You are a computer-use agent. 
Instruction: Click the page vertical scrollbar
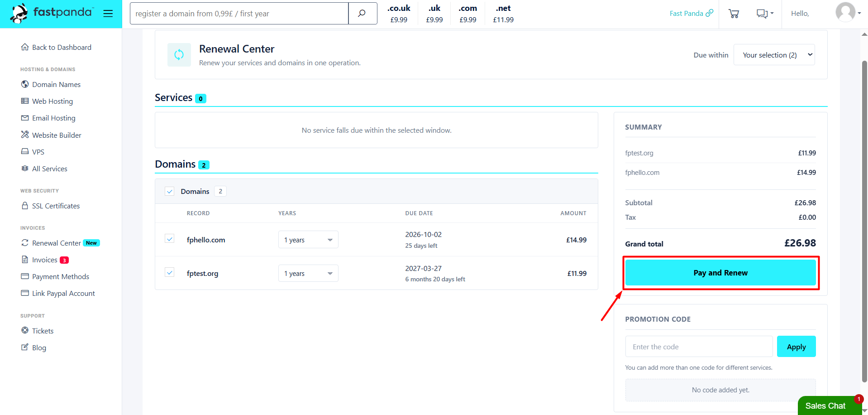[864, 222]
